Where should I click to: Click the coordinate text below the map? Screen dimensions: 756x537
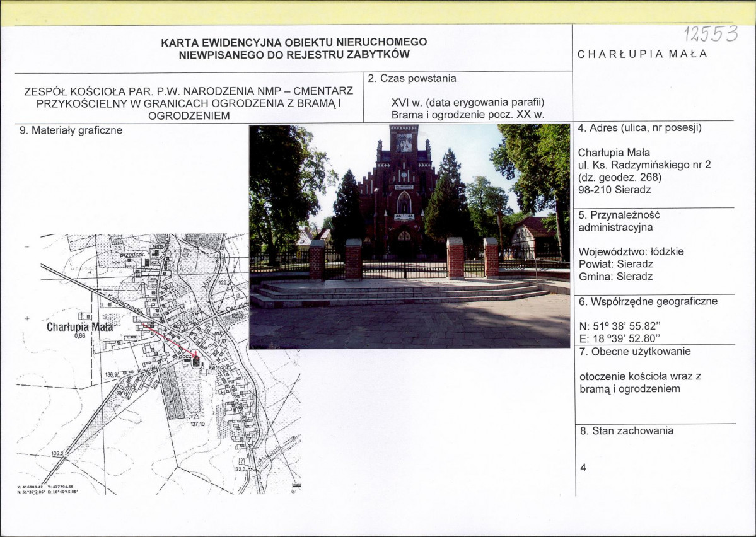click(47, 490)
